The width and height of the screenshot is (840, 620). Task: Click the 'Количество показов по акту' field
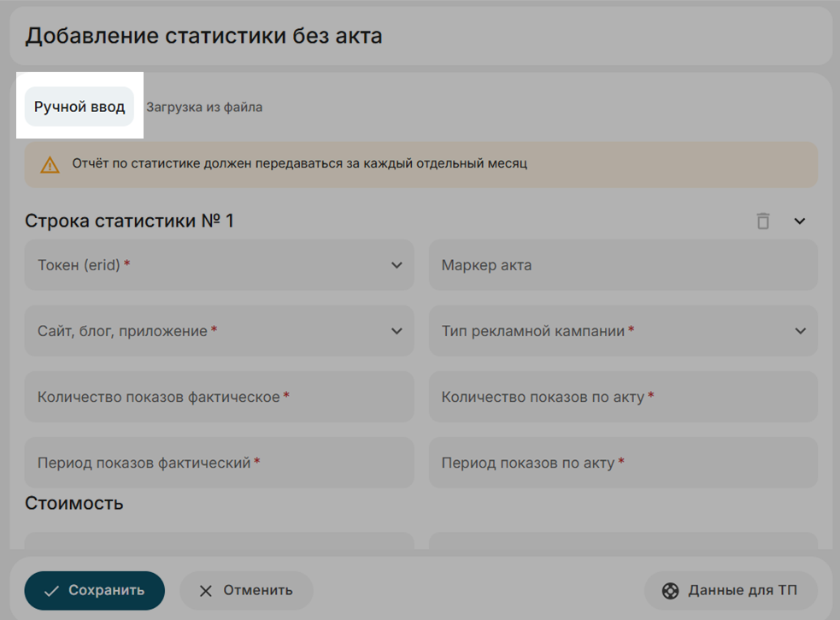pyautogui.click(x=623, y=397)
